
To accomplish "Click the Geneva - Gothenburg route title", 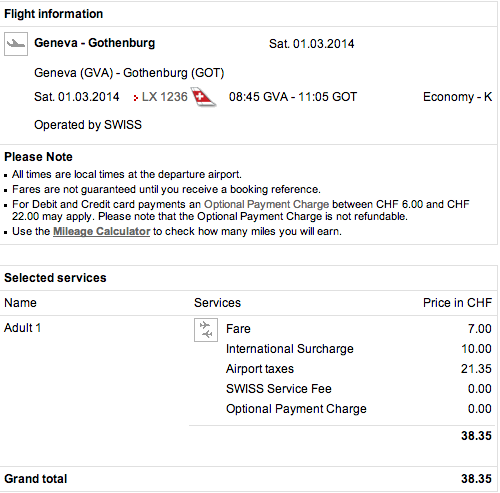I will coord(95,43).
